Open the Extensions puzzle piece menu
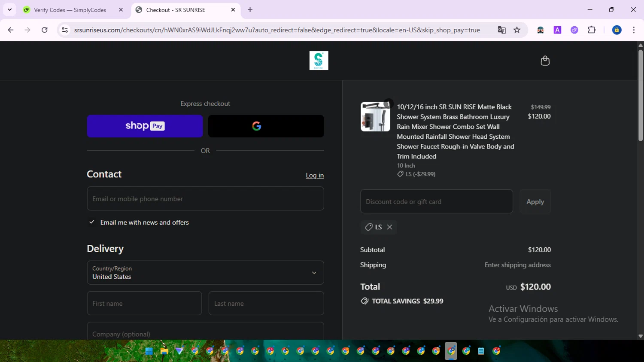The width and height of the screenshot is (644, 362). pos(592,30)
